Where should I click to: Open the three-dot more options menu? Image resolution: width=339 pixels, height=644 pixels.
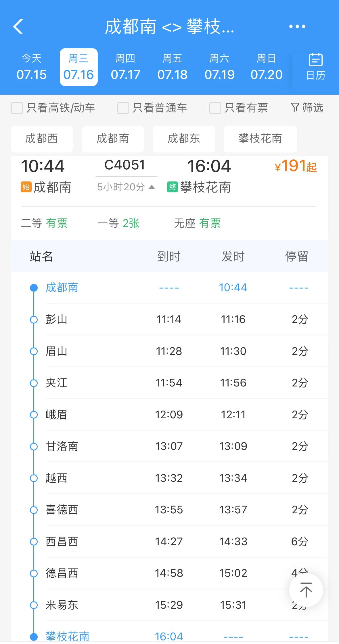(x=297, y=27)
